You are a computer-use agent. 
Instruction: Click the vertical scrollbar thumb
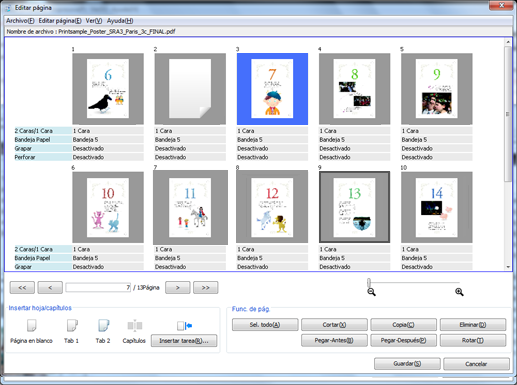[x=508, y=114]
